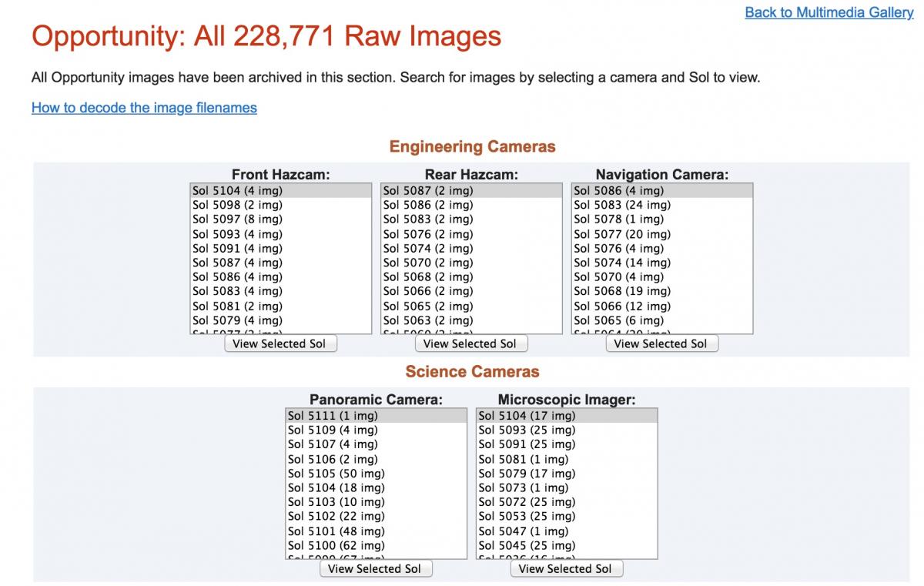Image resolution: width=924 pixels, height=586 pixels.
Task: Select Sol 5111 (1 img) in Panoramic Camera list
Action: point(376,416)
